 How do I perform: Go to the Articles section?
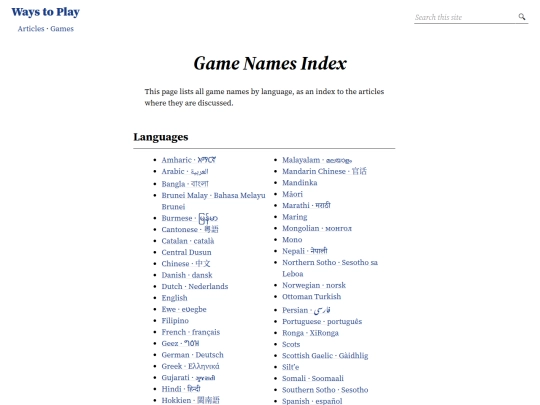(31, 29)
